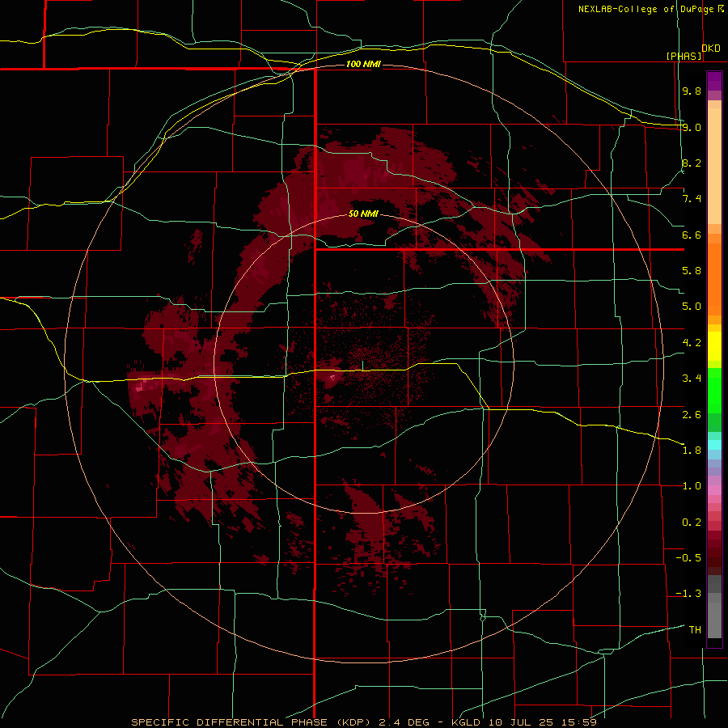Pick the yellow segment of the color bar
728x728 pixels.
pos(714,346)
